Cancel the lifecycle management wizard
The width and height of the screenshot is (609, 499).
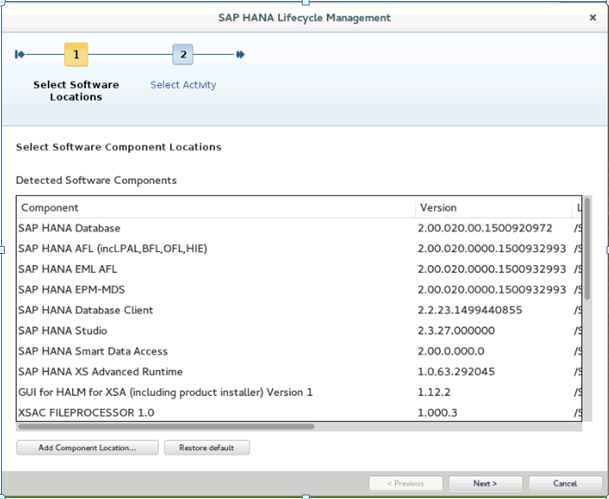[565, 484]
